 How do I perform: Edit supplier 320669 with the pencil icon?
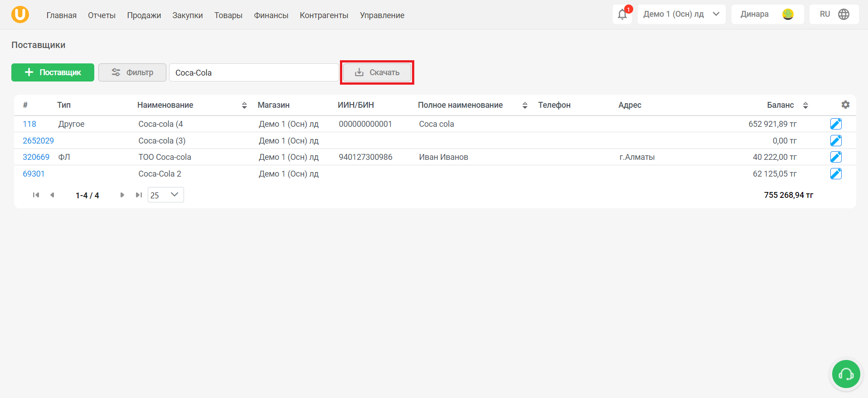coord(836,157)
